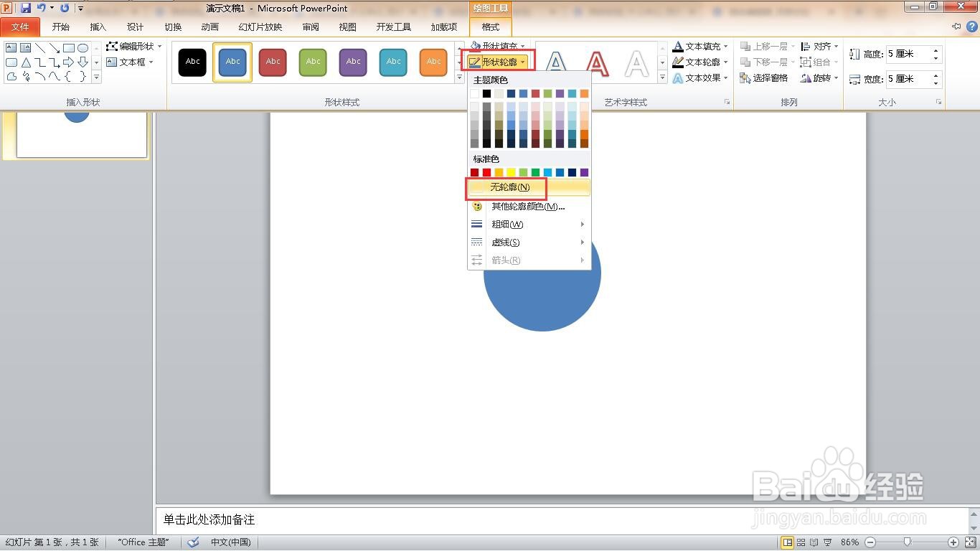This screenshot has height=551, width=980.
Task: Start slide show from status bar icon
Action: (x=827, y=542)
